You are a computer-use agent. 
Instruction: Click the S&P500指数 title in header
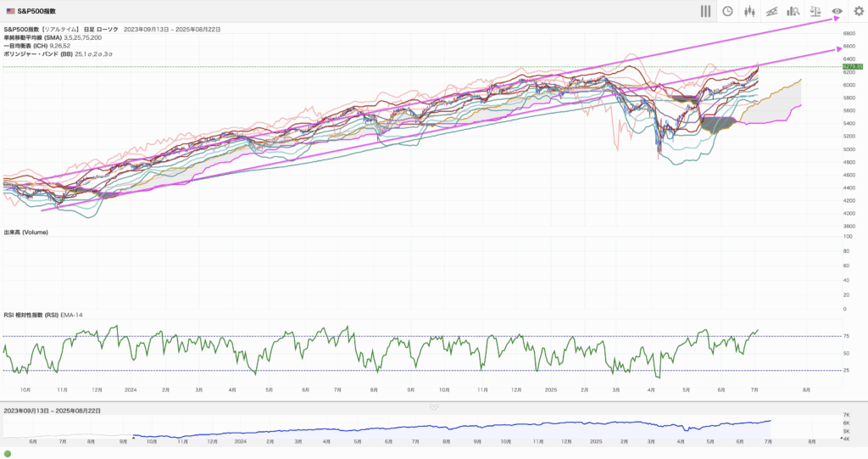(x=36, y=11)
